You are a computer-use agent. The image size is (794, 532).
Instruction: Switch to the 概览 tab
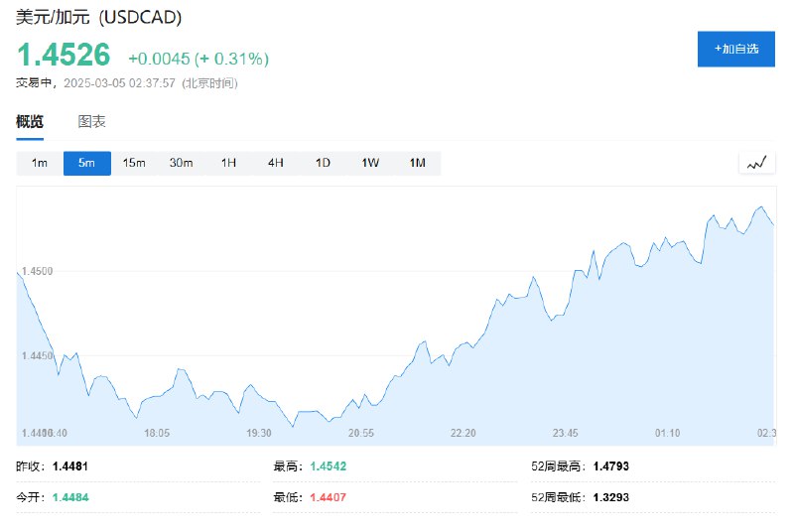click(x=30, y=121)
